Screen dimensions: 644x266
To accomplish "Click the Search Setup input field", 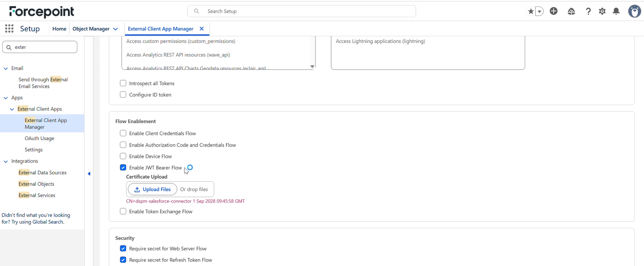I will pos(301,11).
